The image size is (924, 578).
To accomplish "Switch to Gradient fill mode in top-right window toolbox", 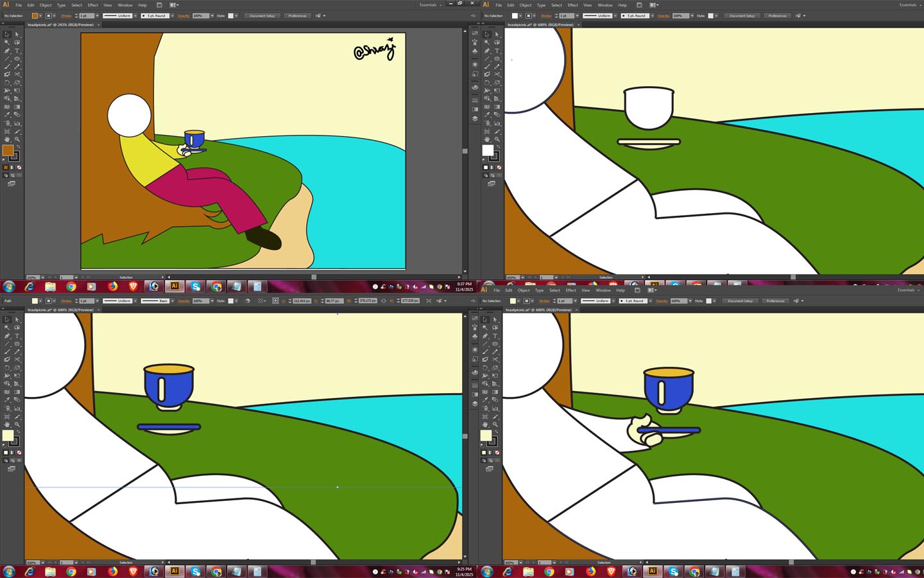I will [x=492, y=168].
